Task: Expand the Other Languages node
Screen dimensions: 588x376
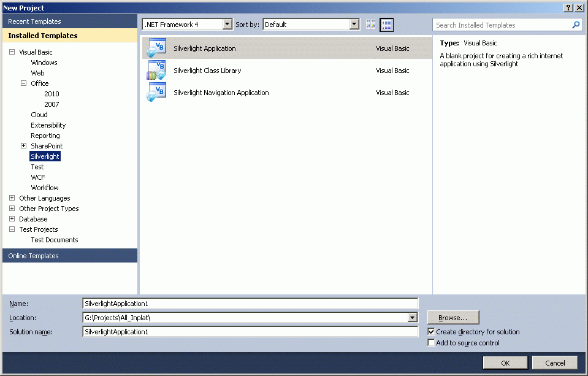Action: coord(12,198)
